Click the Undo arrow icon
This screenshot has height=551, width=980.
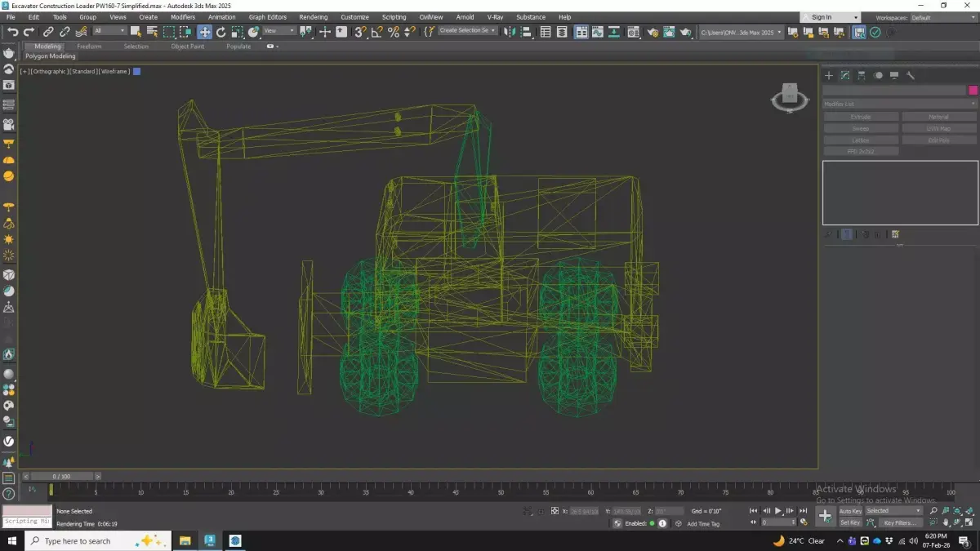tap(13, 32)
